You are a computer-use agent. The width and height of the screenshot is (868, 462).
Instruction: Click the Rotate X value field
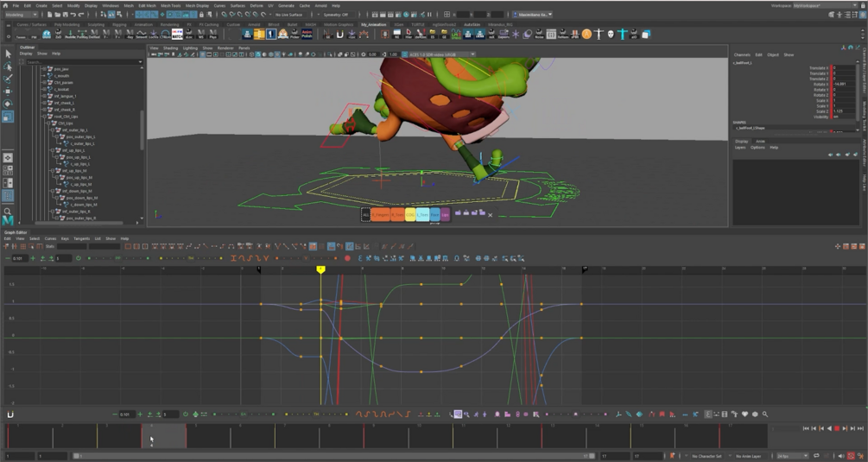(844, 84)
